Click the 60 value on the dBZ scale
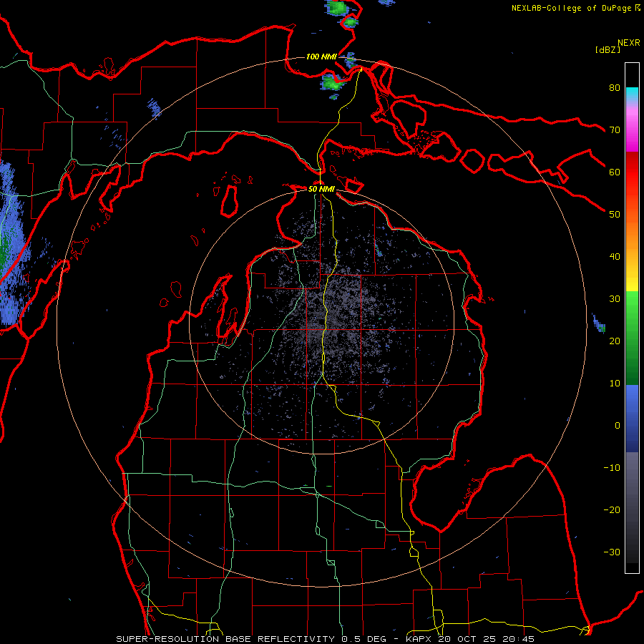This screenshot has height=644, width=644. (615, 172)
